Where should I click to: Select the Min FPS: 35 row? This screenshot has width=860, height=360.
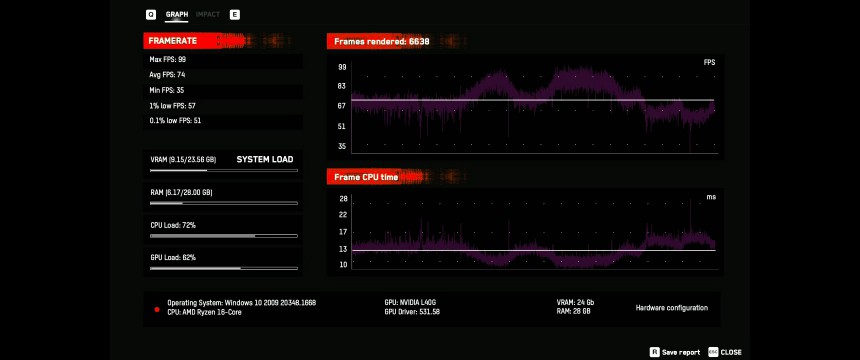pos(223,90)
